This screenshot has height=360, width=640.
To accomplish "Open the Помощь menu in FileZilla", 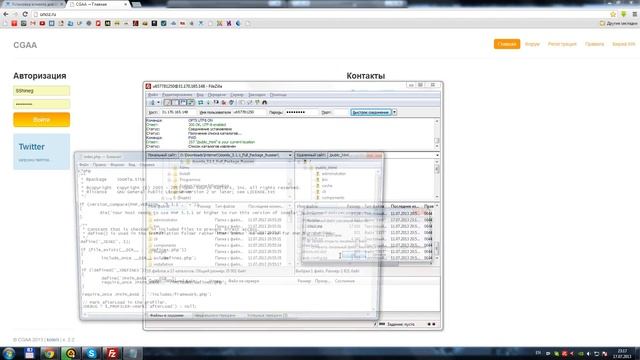I will coord(278,95).
